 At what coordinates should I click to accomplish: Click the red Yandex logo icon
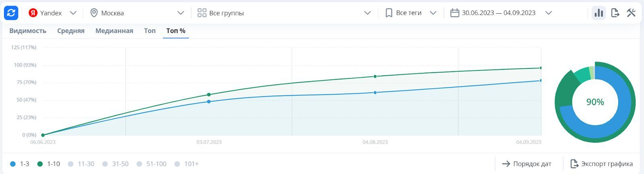[33, 13]
